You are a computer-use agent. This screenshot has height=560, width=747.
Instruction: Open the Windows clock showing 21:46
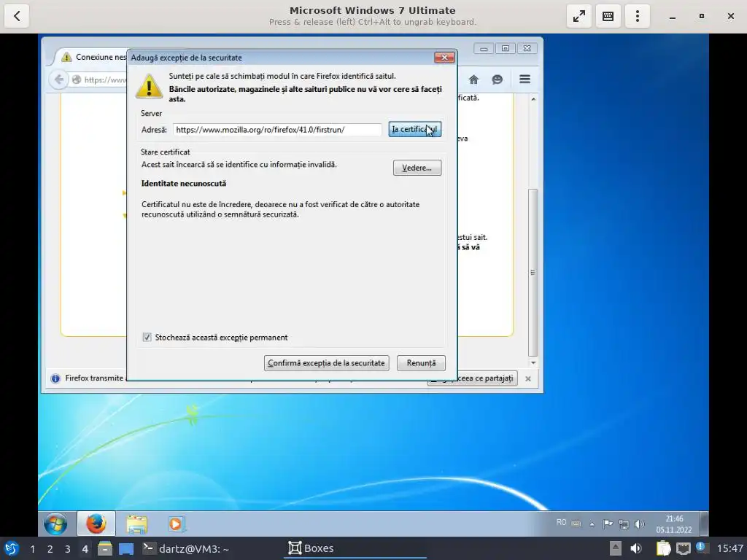[674, 524]
